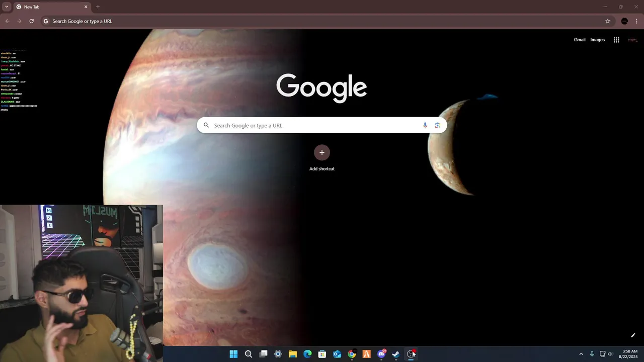Open the Gmail link

point(580,40)
